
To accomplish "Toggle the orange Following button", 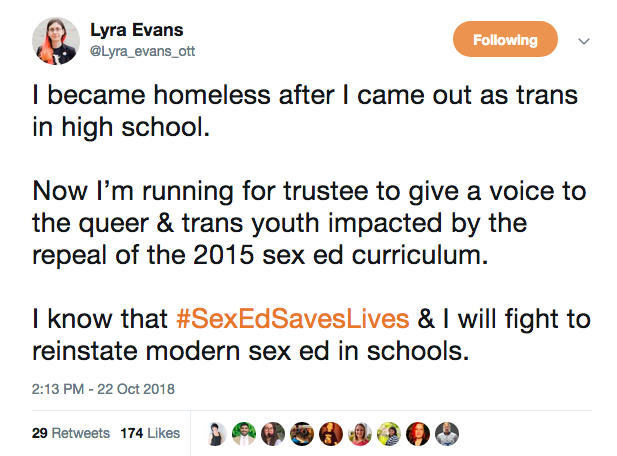I will (505, 39).
